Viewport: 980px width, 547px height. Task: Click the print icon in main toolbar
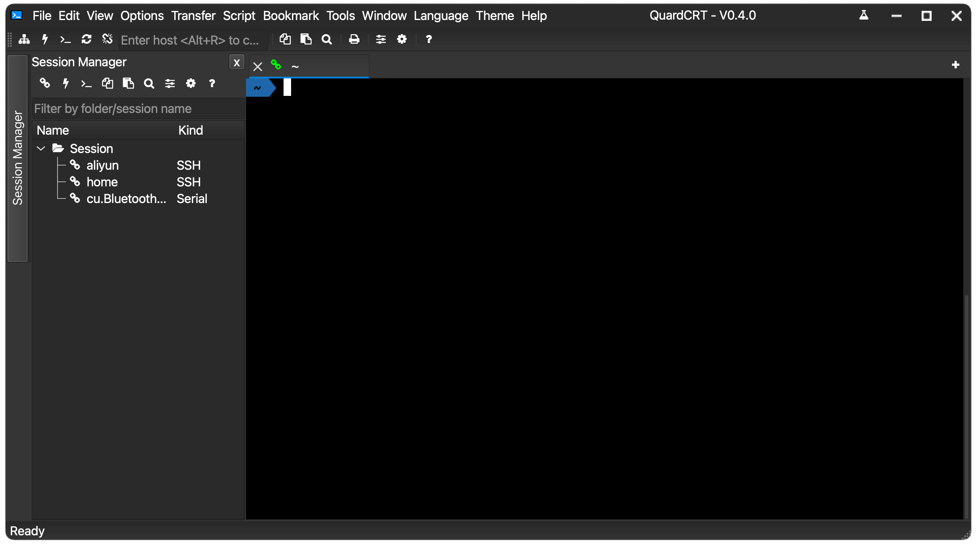coord(354,40)
